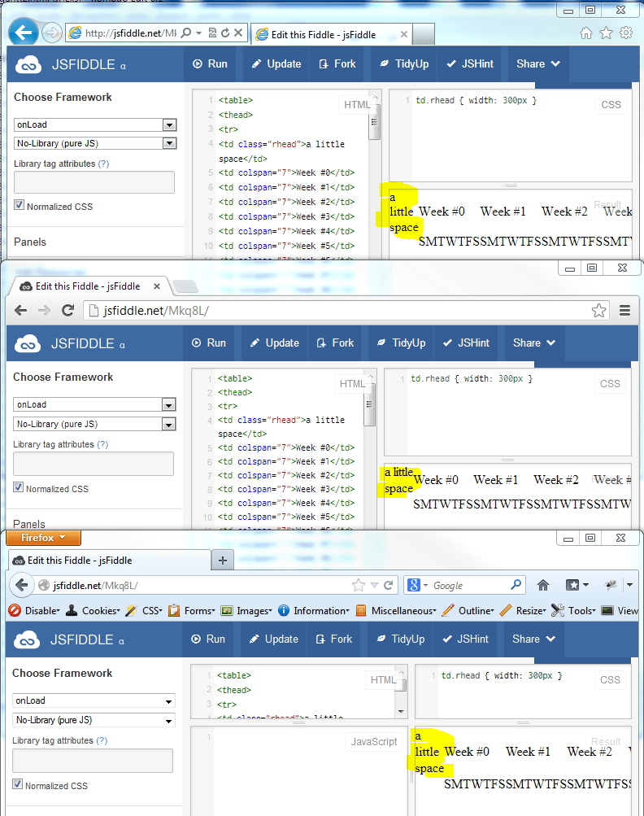Viewport: 644px width, 816px height.
Task: Open Forms menu in Web Developer toolbar
Action: pyautogui.click(x=191, y=610)
